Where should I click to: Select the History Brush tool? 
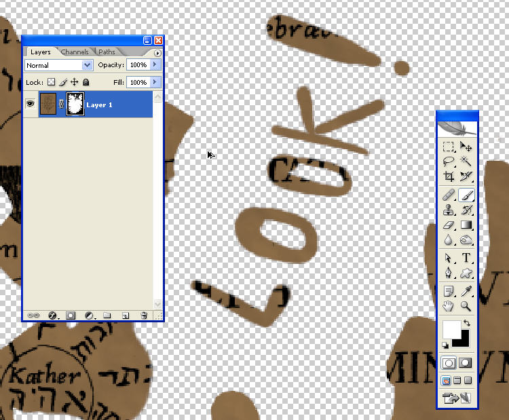pos(466,210)
